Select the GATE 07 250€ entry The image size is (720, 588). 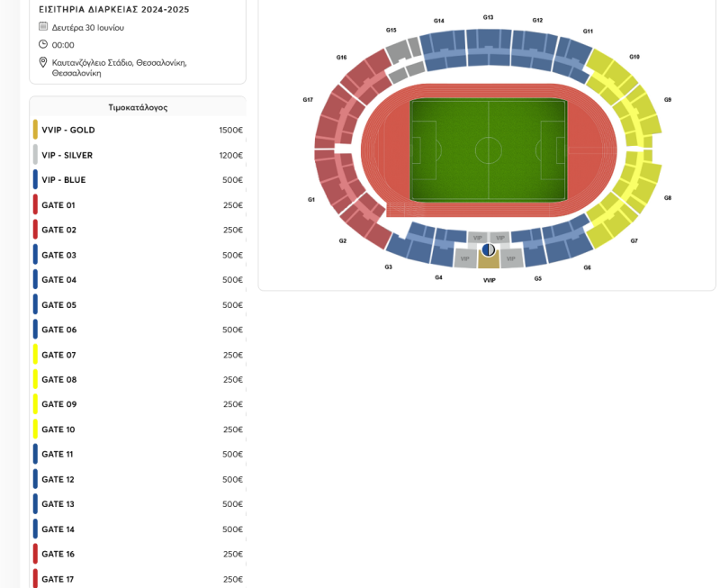(x=138, y=355)
